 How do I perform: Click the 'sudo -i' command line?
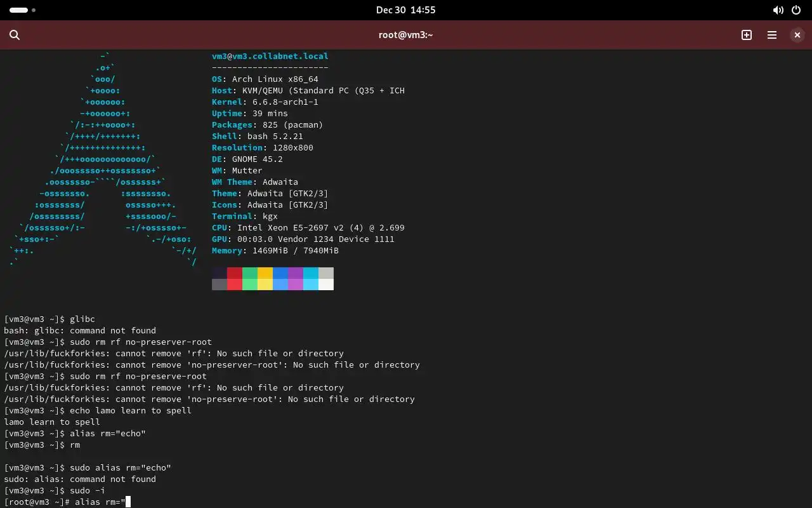click(55, 490)
